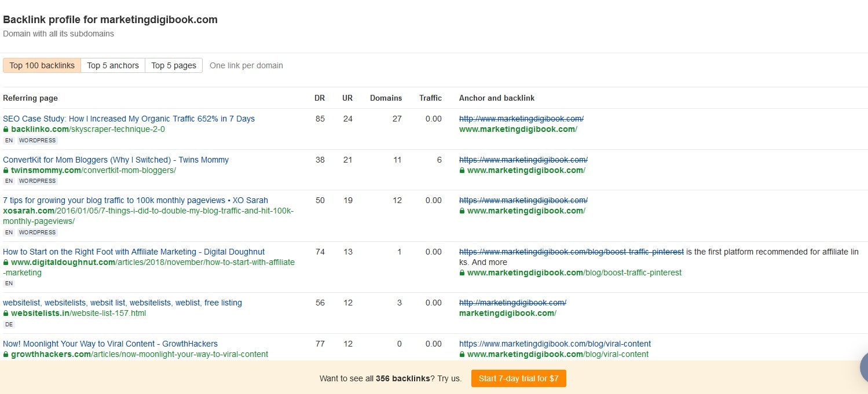Click lock icon on xosarah row backlink
Viewport: 868px width, 394px height.
click(462, 211)
